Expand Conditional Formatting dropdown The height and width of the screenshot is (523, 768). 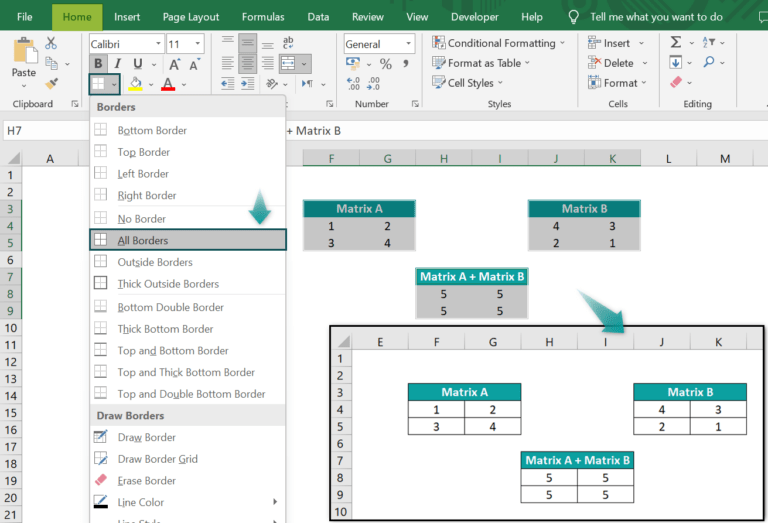point(562,43)
